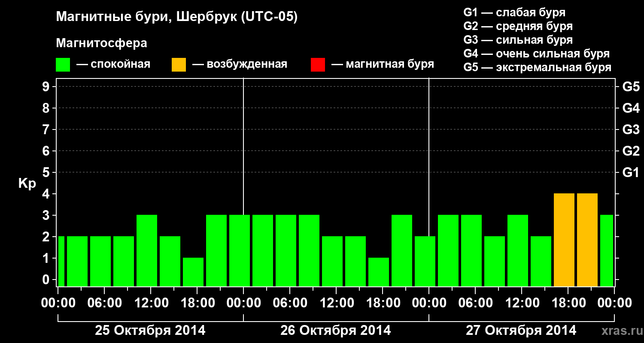Click the title 'Магнитные бури, Шербрук (UTC-05)'
Image resolution: width=644 pixels, height=343 pixels.
(177, 18)
